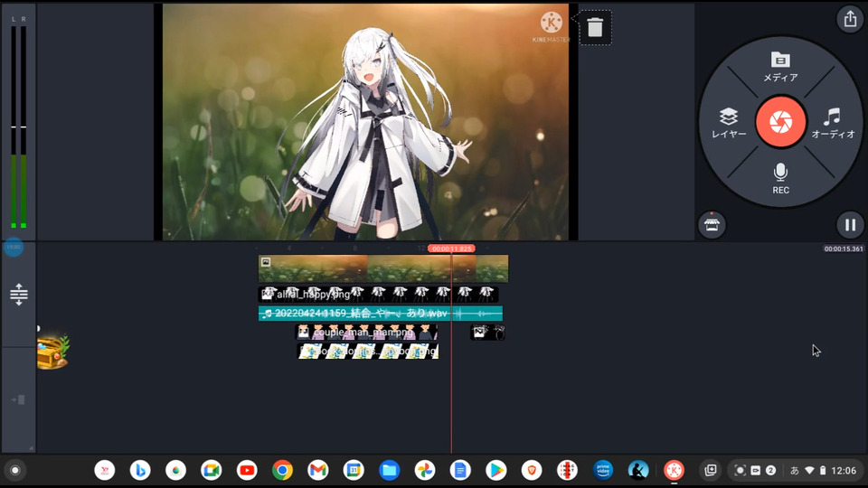Jump to clip end using the arrow-bar icon
The height and width of the screenshot is (488, 868).
pos(19,399)
